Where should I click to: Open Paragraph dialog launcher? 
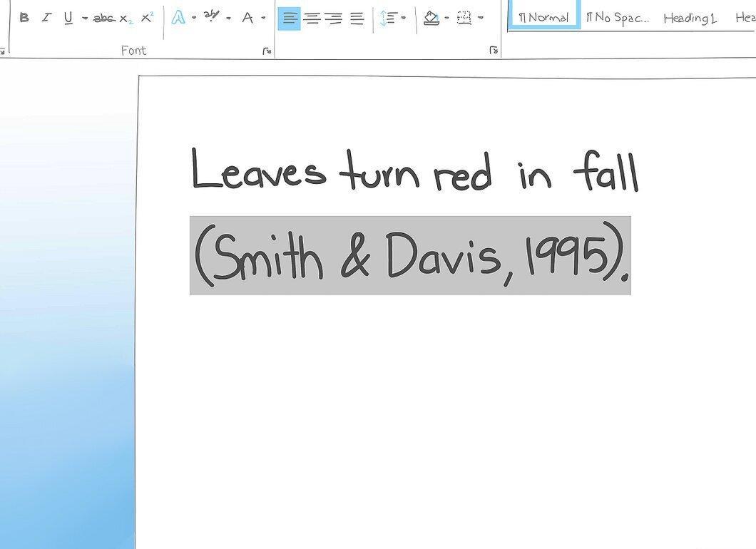tap(494, 50)
